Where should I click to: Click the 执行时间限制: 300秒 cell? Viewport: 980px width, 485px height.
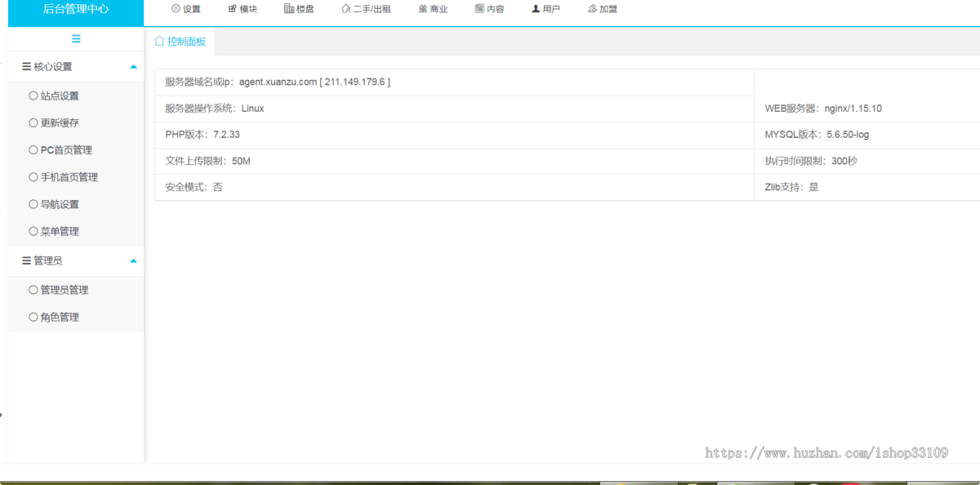tap(867, 161)
